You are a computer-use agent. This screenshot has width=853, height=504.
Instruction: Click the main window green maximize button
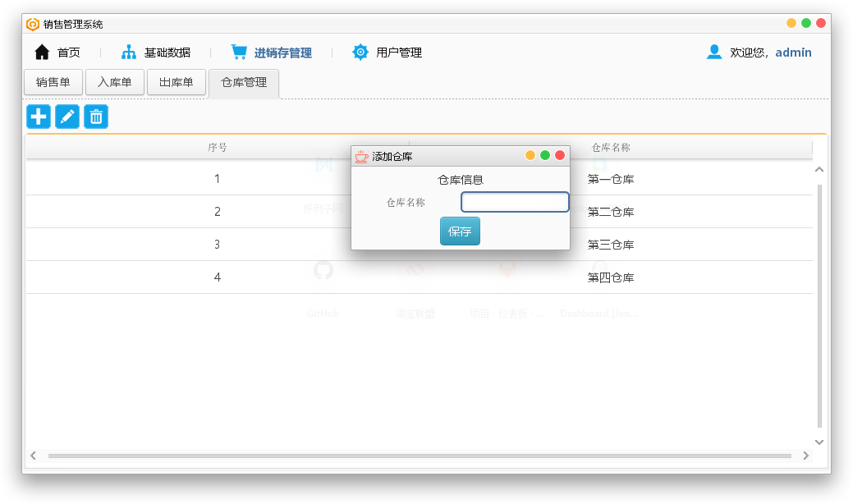[806, 23]
